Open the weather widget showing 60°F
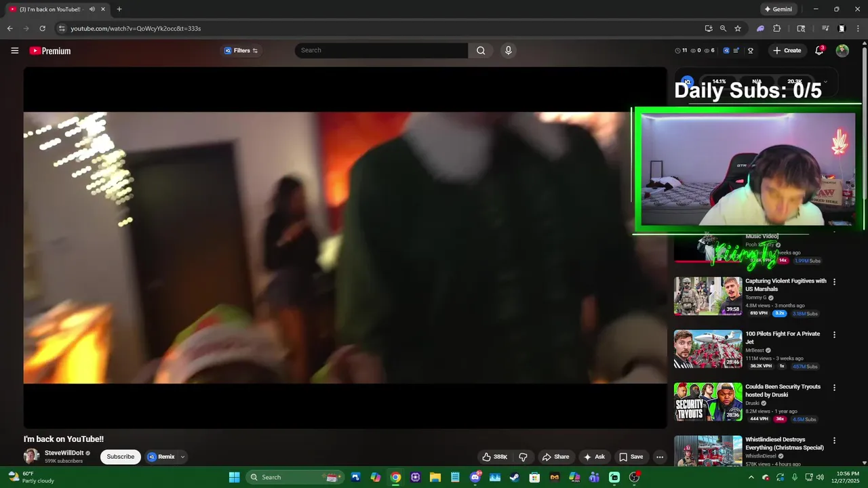The height and width of the screenshot is (488, 868). [x=31, y=477]
